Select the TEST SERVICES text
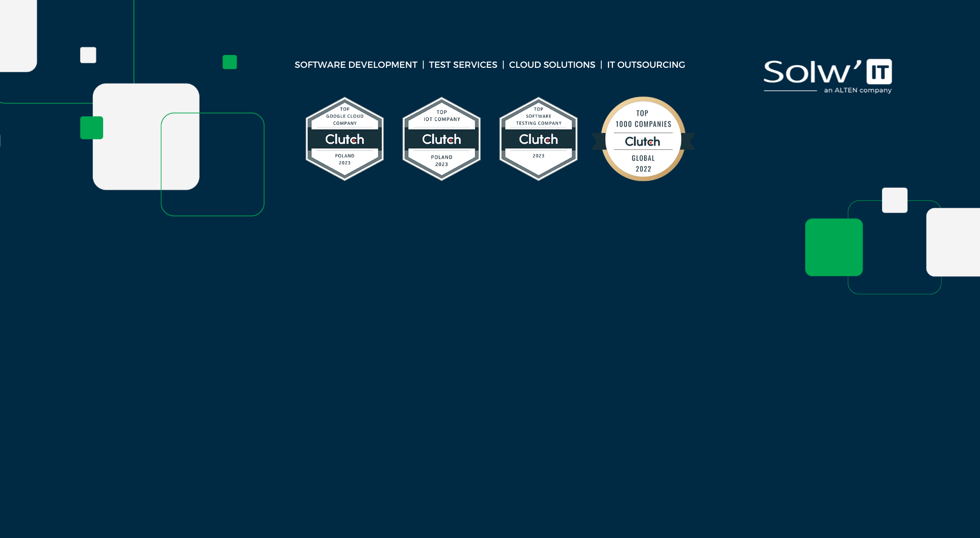The image size is (980, 538). point(463,65)
